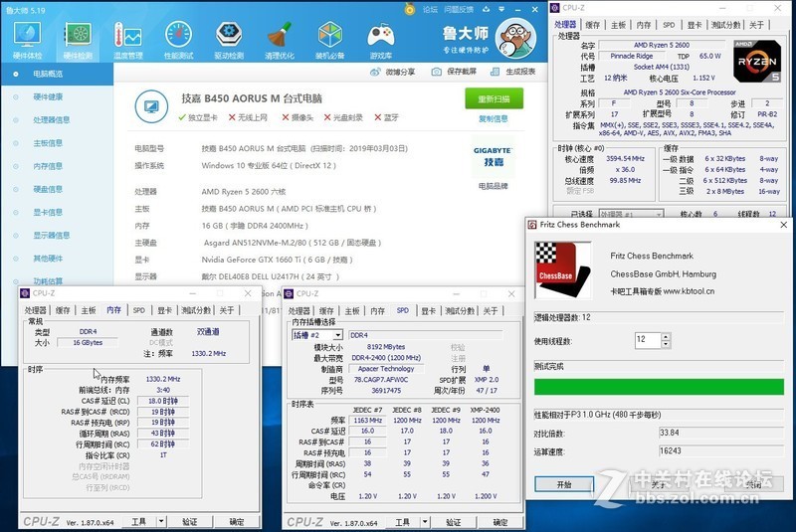Click the 制造商 field Apacer Technology

[386, 369]
